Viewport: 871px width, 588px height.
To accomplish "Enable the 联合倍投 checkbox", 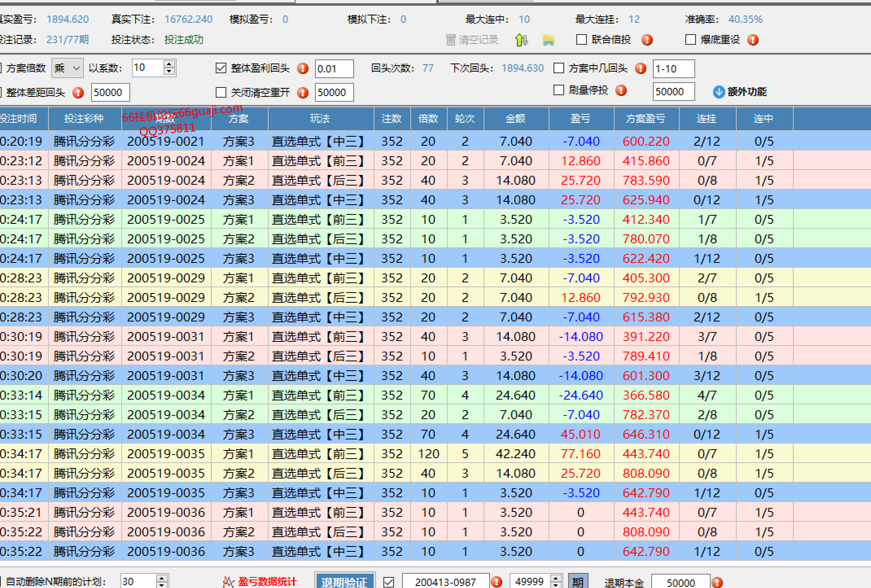I will pos(582,39).
